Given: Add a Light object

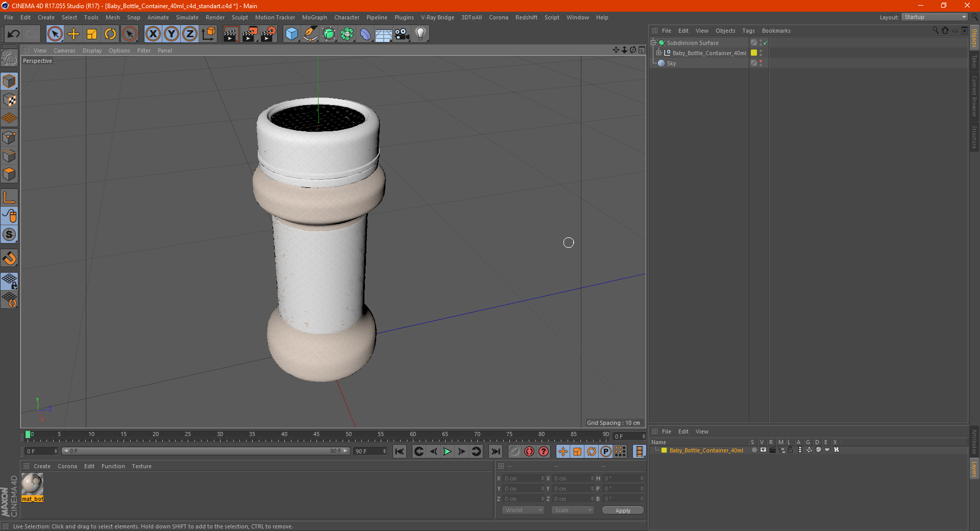Looking at the screenshot, I should click(x=421, y=34).
